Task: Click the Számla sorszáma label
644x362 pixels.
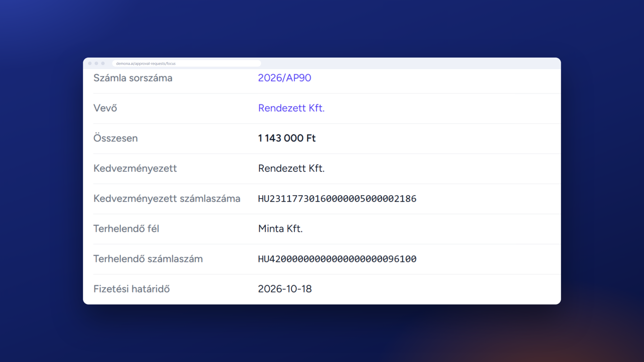Action: (x=133, y=78)
